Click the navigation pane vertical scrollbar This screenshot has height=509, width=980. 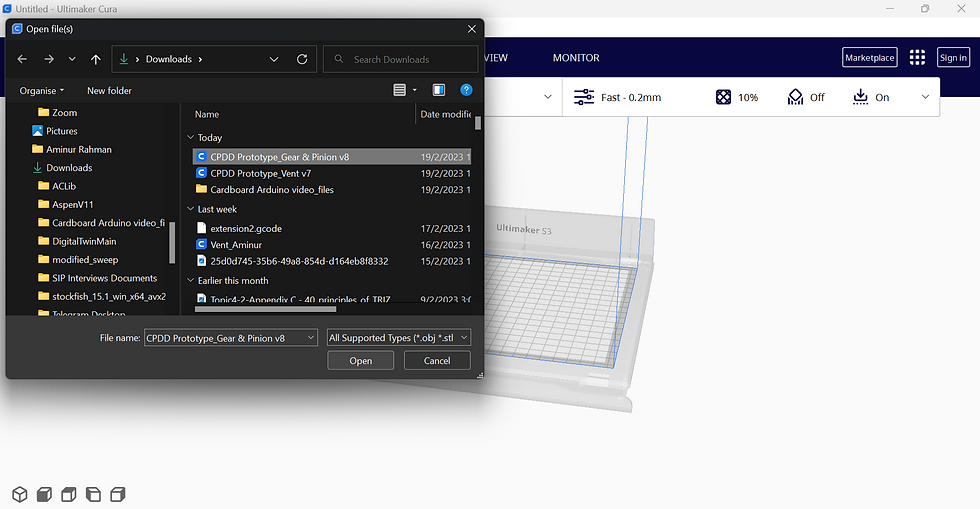(172, 243)
